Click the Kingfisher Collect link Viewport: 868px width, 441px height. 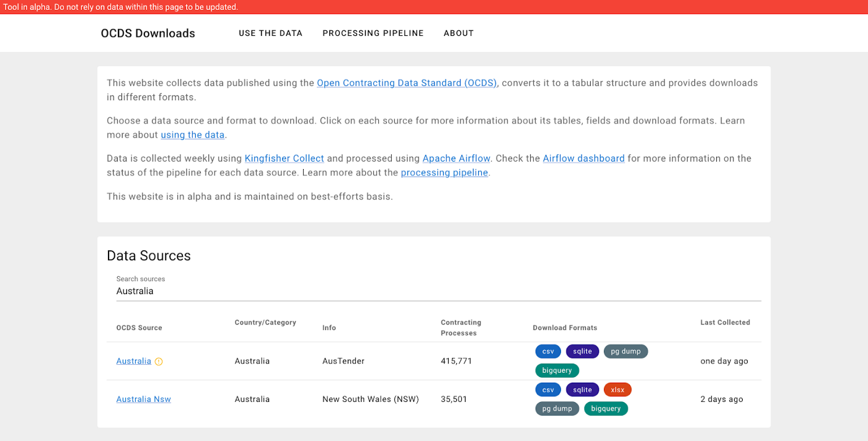coord(284,158)
